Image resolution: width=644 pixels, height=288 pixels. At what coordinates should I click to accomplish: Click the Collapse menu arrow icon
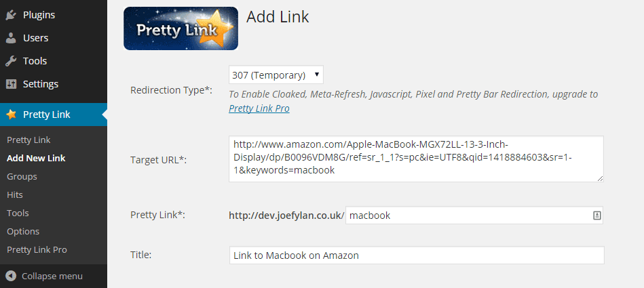tap(11, 276)
